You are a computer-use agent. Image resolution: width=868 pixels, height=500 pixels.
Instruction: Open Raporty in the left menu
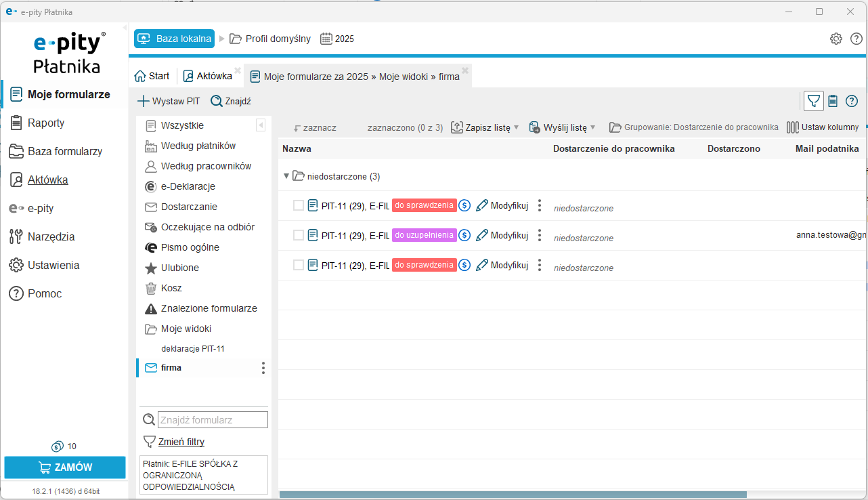point(46,123)
